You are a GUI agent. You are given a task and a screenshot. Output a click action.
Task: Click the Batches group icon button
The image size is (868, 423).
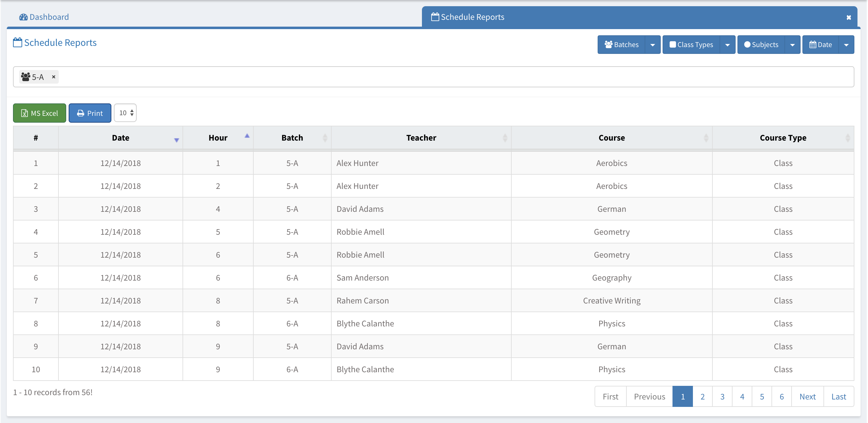tap(608, 45)
